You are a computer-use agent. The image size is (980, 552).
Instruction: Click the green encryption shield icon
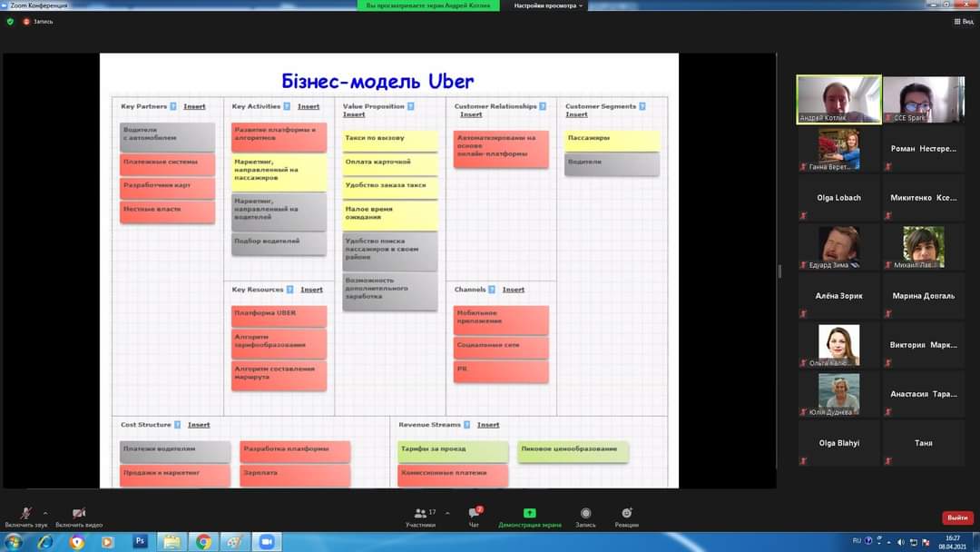click(10, 21)
